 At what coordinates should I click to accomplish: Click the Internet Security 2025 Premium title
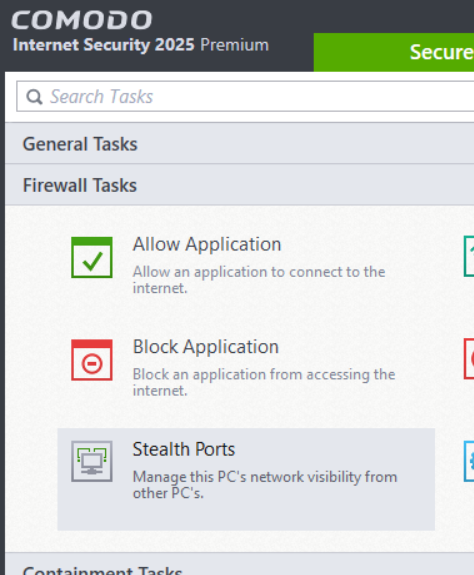(141, 45)
